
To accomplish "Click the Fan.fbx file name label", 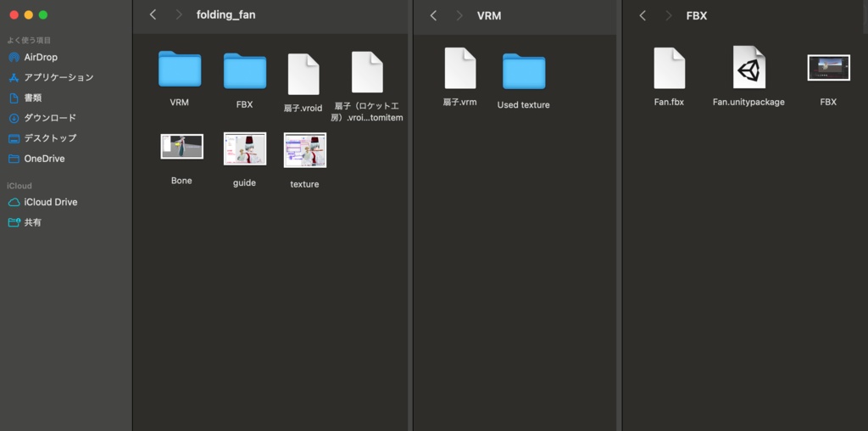I will click(669, 102).
